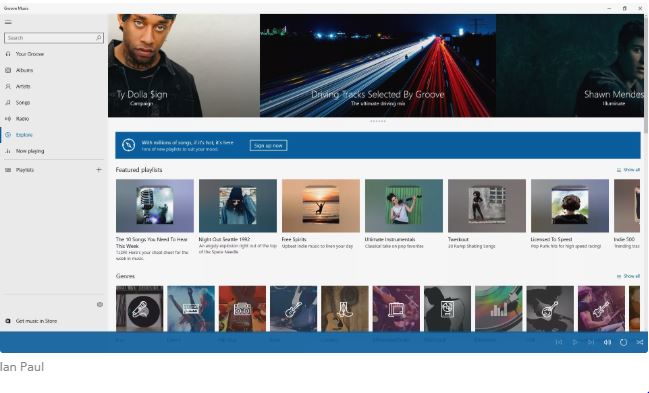The image size is (649, 393).
Task: Click the magnifier icon in the search box
Action: coord(99,38)
